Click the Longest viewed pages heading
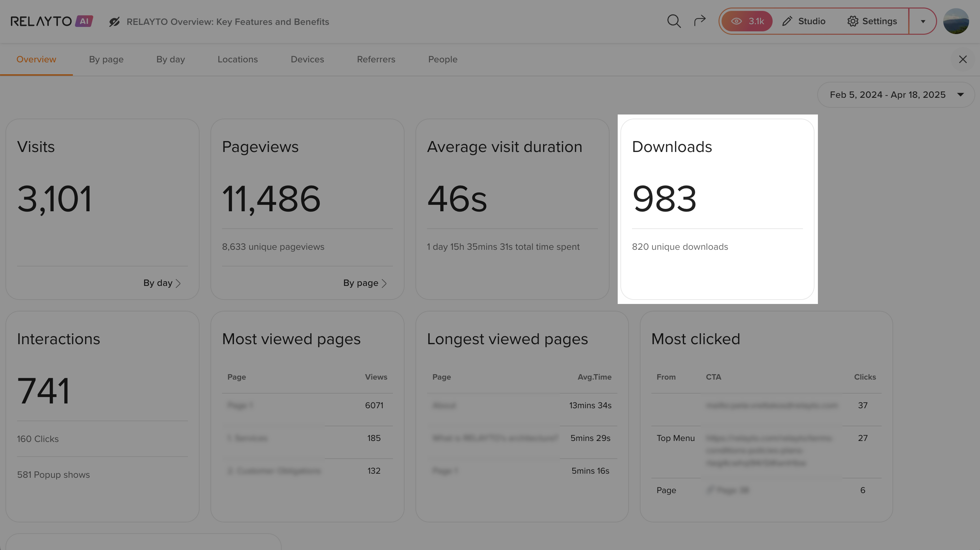980x550 pixels. [507, 339]
